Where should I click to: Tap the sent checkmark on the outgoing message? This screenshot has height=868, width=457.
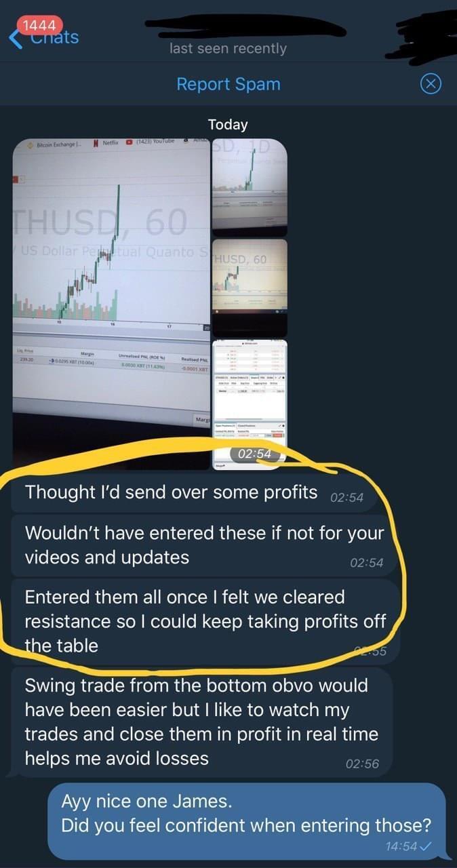(x=426, y=846)
